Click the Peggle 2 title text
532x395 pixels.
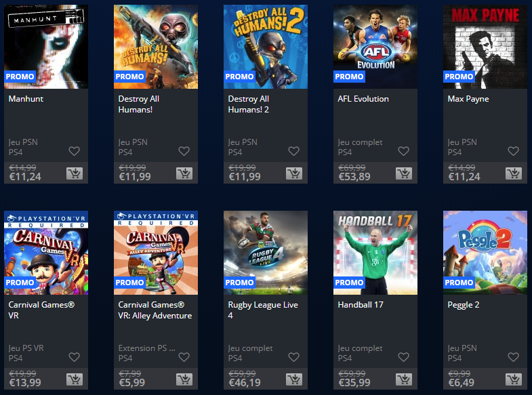(464, 305)
